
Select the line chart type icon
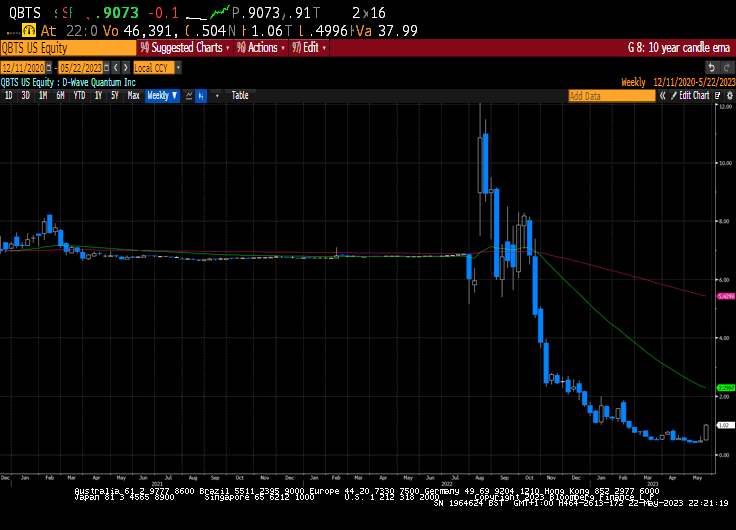pyautogui.click(x=189, y=96)
